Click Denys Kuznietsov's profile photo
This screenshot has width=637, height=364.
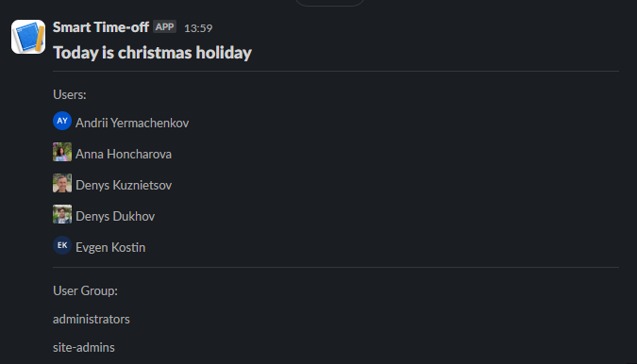tap(62, 183)
